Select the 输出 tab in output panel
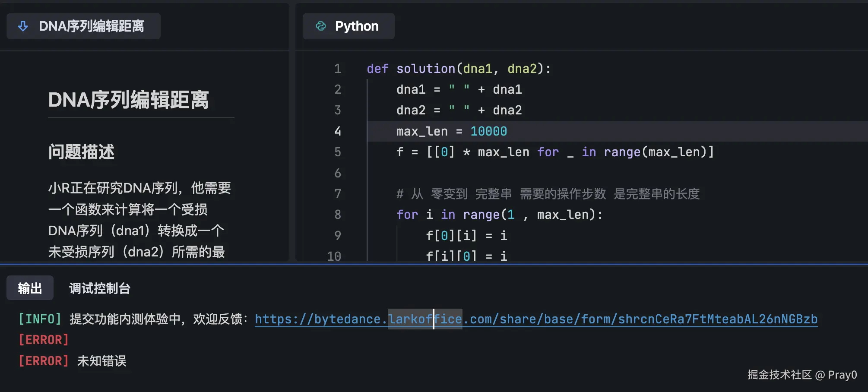This screenshot has height=392, width=868. (x=29, y=288)
